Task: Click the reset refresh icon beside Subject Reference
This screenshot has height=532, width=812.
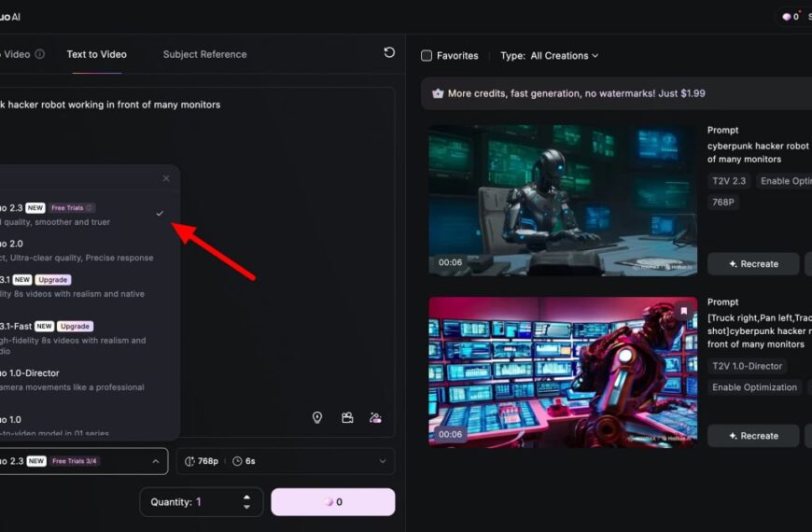Action: 389,53
